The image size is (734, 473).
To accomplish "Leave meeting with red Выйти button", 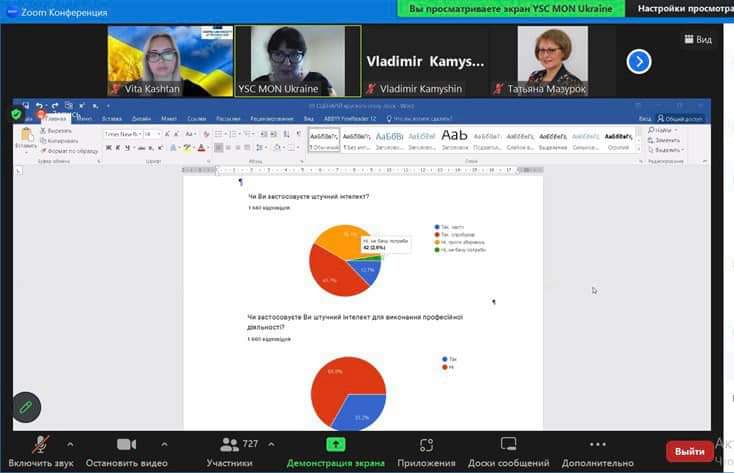I will click(690, 451).
